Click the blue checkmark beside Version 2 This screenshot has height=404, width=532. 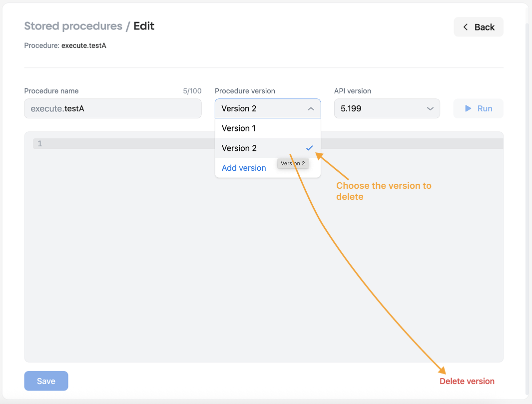click(x=309, y=148)
